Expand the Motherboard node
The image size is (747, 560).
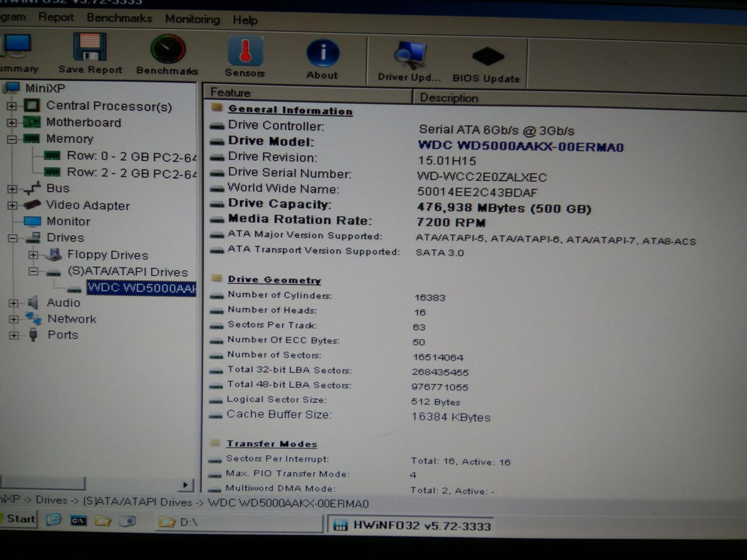(12, 122)
